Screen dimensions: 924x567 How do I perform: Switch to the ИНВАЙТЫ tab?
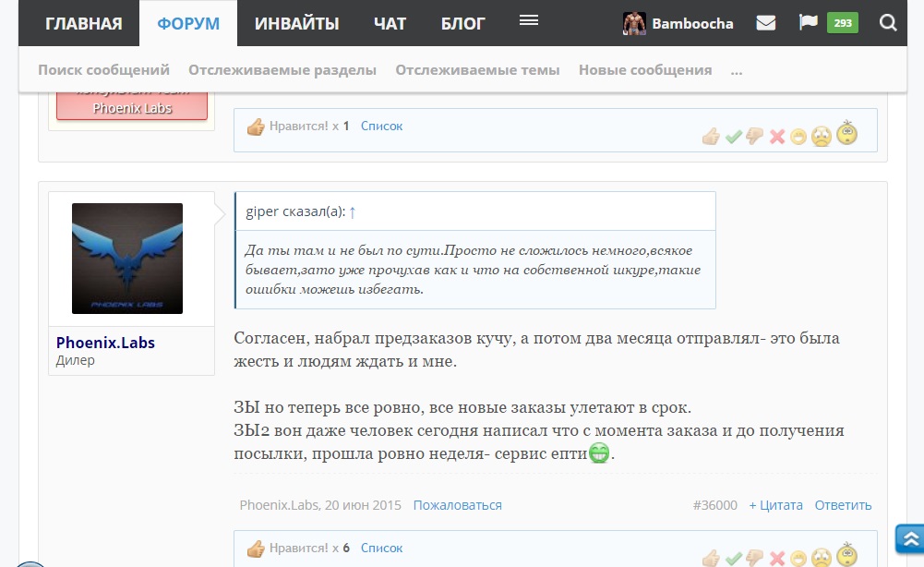pos(296,23)
